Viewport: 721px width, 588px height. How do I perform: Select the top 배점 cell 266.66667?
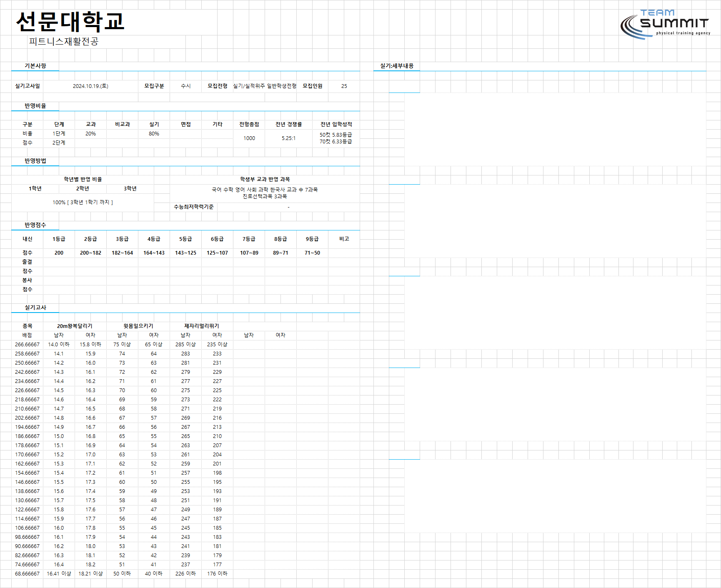tap(27, 345)
